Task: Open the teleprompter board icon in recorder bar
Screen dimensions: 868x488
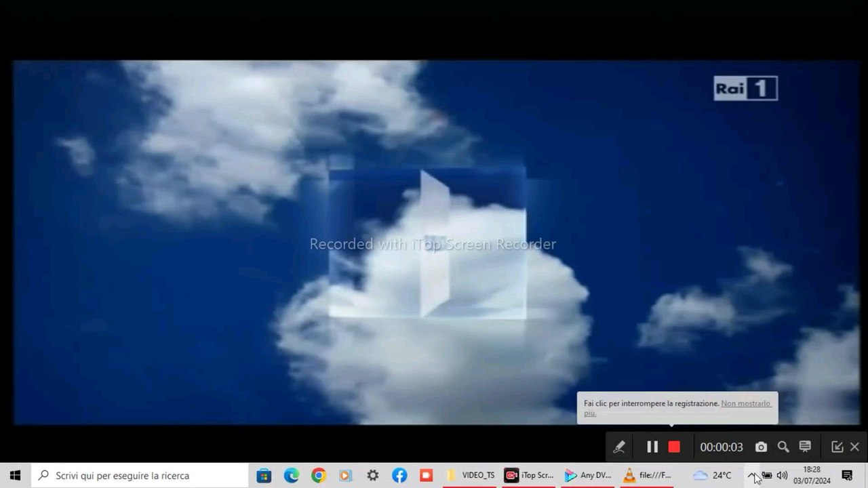Action: pos(805,447)
